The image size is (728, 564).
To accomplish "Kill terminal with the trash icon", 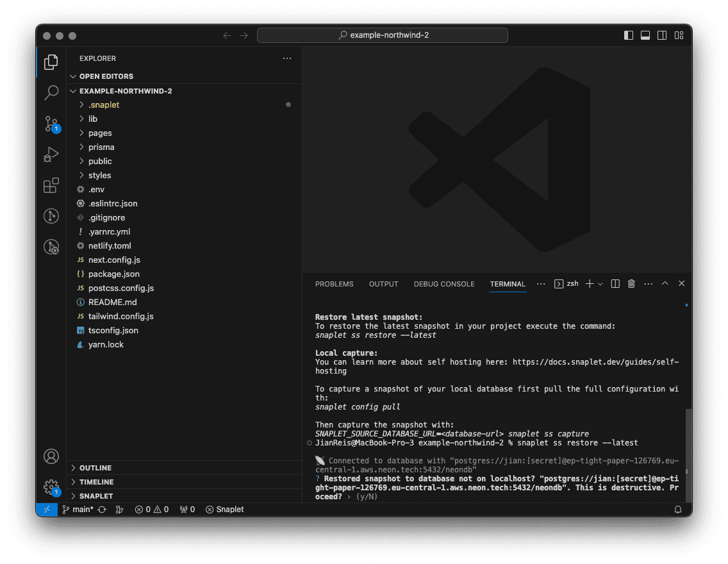I will click(x=631, y=284).
